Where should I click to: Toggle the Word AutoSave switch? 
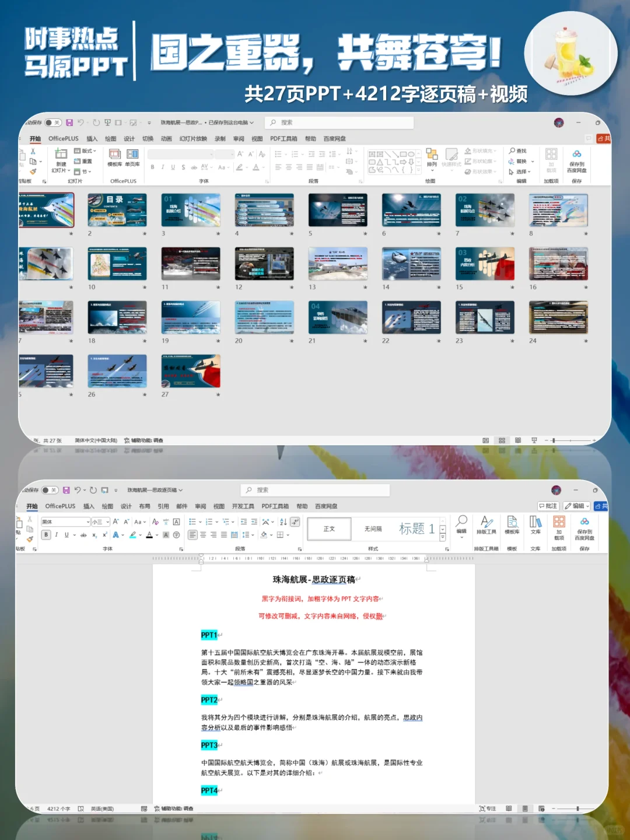pyautogui.click(x=50, y=490)
